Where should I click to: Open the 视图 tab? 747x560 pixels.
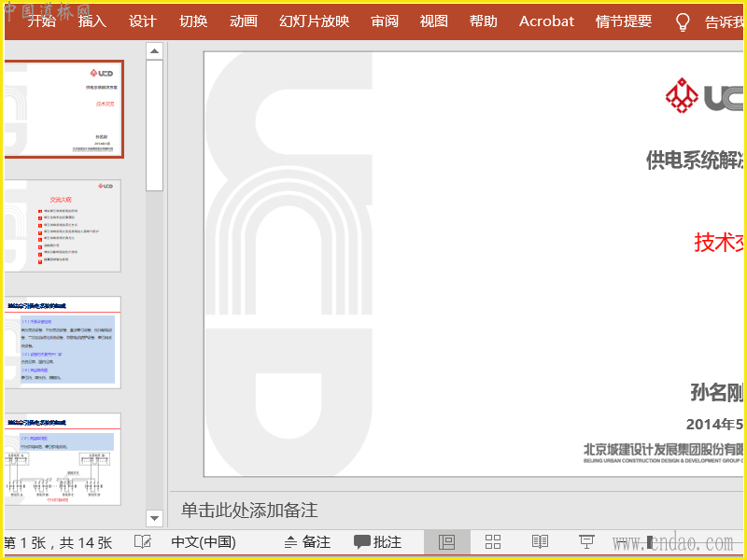point(434,21)
